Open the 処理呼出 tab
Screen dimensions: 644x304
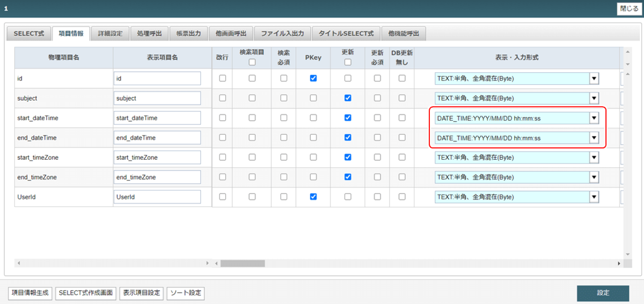pyautogui.click(x=149, y=33)
